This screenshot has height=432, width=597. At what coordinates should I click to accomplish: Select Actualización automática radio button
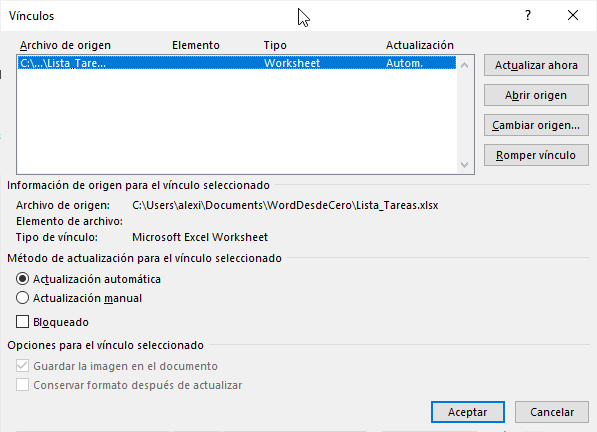point(22,279)
